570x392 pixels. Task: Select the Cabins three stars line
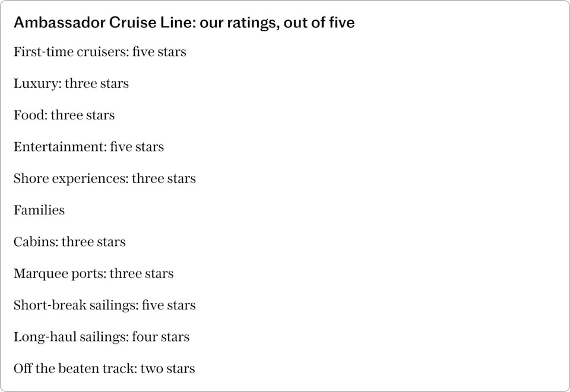[x=69, y=242]
